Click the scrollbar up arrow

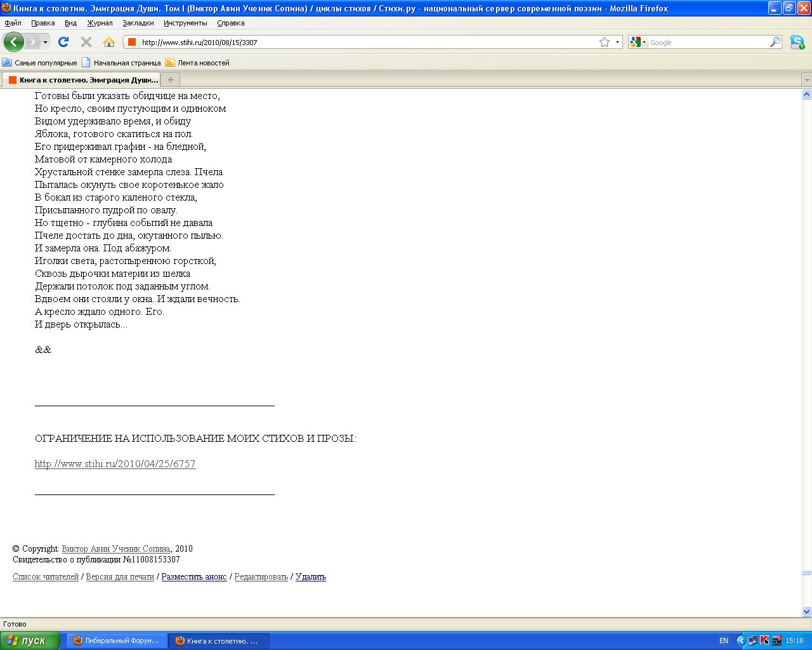(x=806, y=95)
